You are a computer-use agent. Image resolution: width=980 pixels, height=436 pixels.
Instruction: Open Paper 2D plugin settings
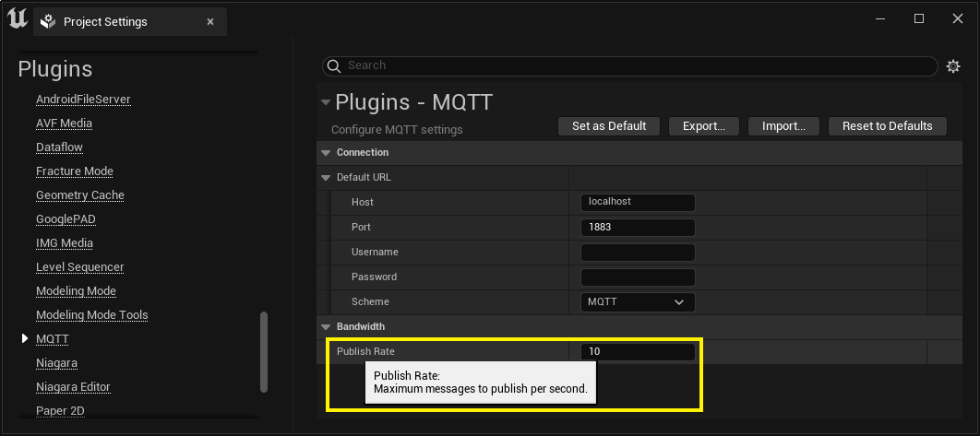60,411
